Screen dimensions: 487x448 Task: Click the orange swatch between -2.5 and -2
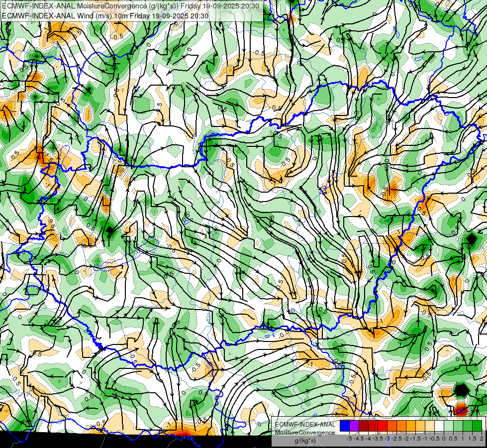click(x=401, y=426)
